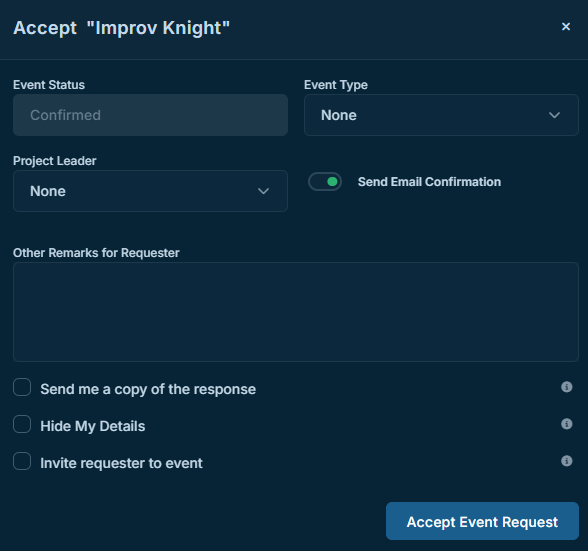Show info icon for Invite requester
The image size is (588, 551).
[566, 461]
